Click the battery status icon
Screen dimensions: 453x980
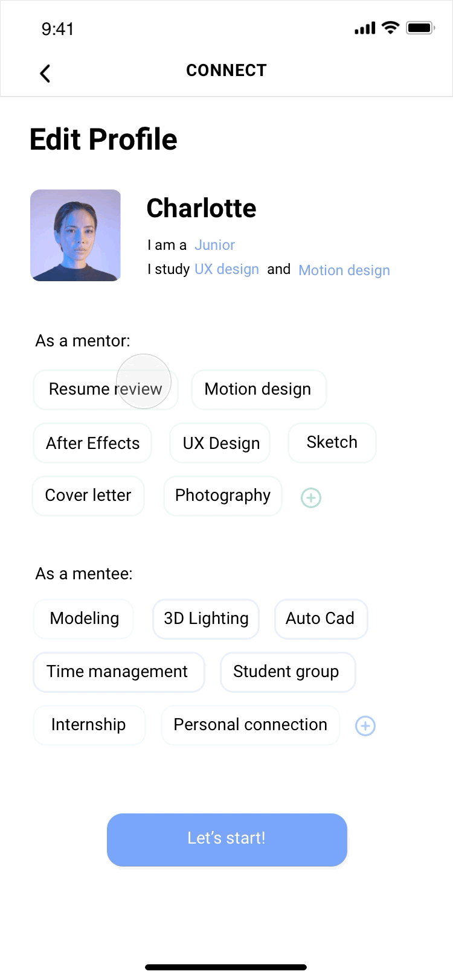click(420, 28)
